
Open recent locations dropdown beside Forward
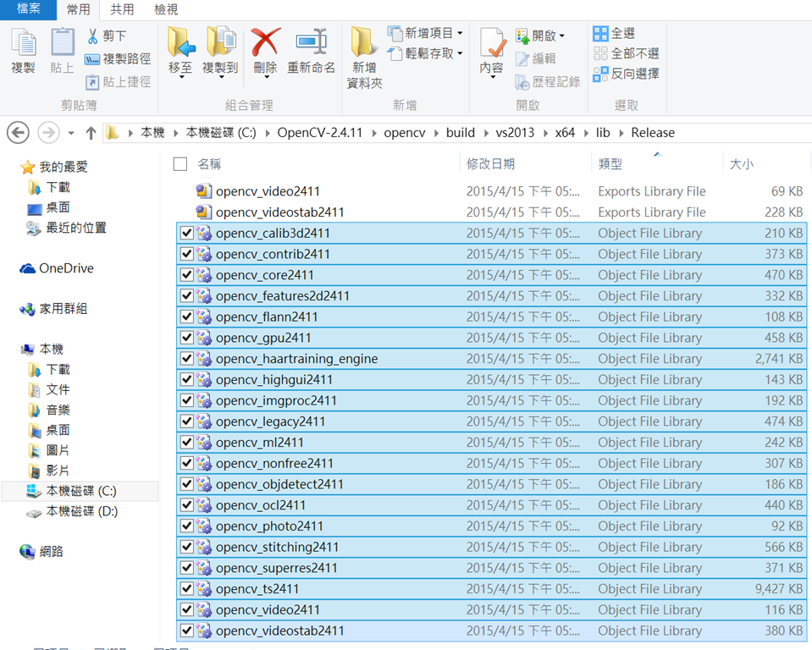coord(71,133)
